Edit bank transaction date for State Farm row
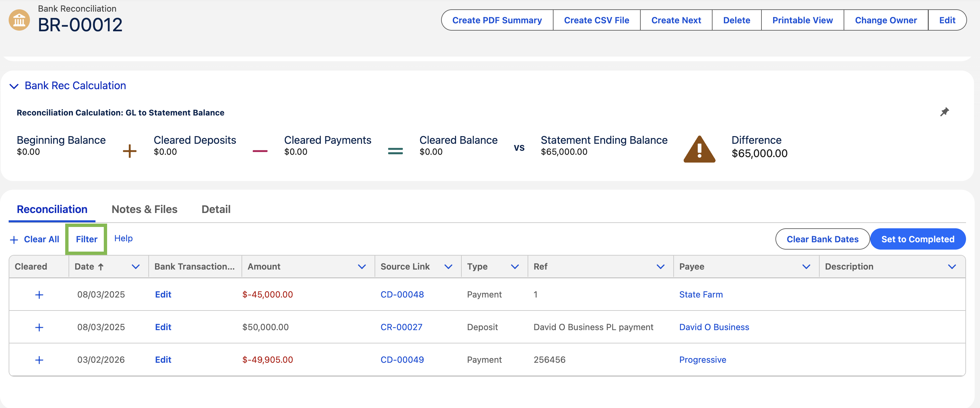This screenshot has width=980, height=408. pyautogui.click(x=163, y=295)
